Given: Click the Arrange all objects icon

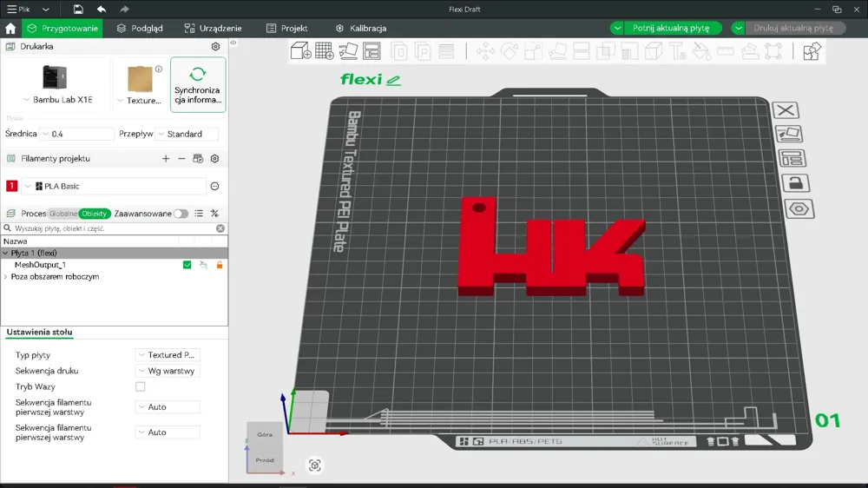Looking at the screenshot, I should 372,51.
